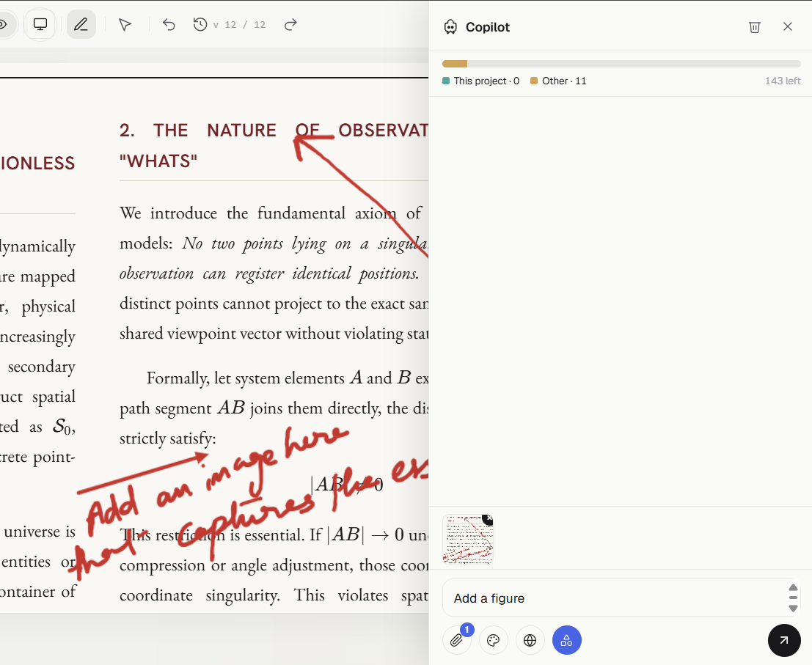Toggle the blue shapes figure mode

[x=566, y=640]
